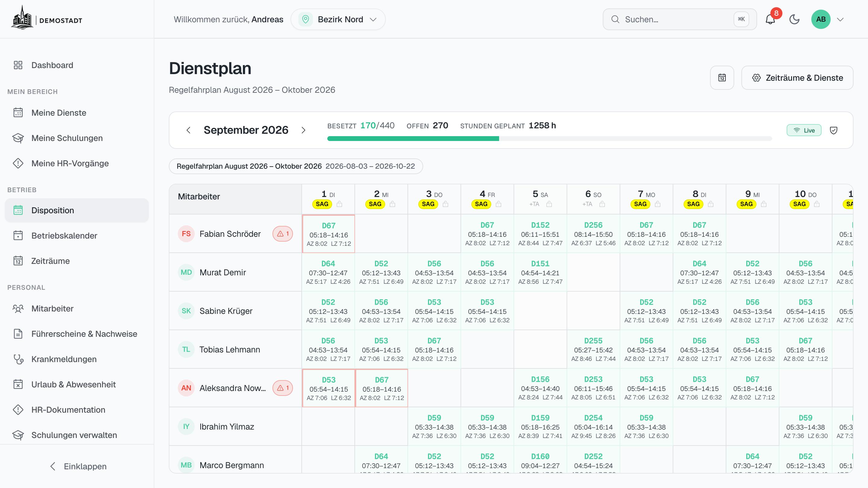Click the SAG badge on day 3 DO
This screenshot has height=488, width=868.
tap(428, 204)
